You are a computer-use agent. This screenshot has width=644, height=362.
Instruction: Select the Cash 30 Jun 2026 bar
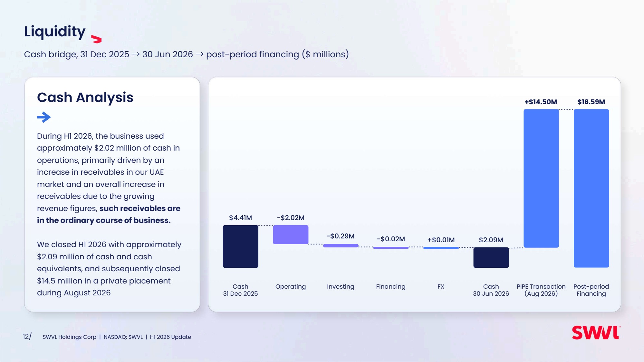(491, 257)
